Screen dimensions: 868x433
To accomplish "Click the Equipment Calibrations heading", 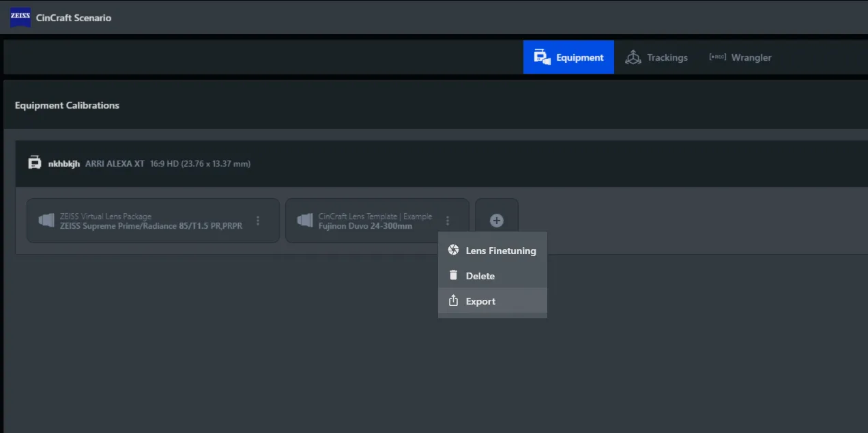I will [x=67, y=105].
